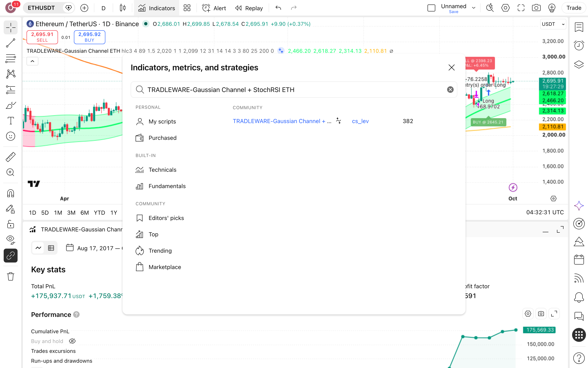Screen dimensions: 588x368
Task: Expand the Unnamed layout menu
Action: tap(473, 8)
